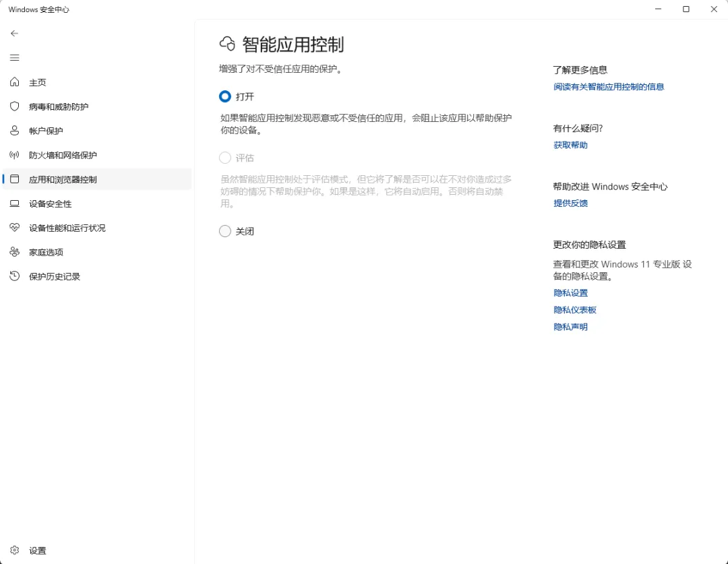Click the window icon for 应用和浏览器控制
728x564 pixels.
[x=14, y=179]
